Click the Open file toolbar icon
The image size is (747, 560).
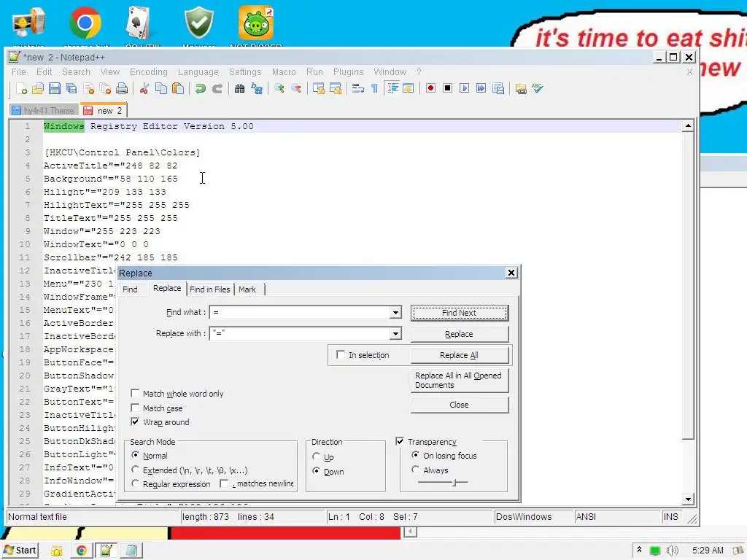click(38, 88)
